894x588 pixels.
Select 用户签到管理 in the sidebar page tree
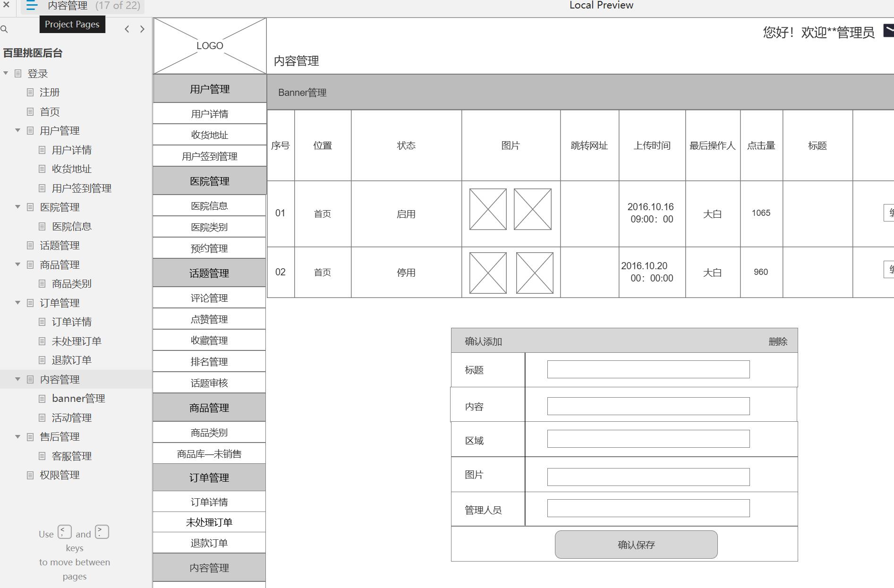click(x=82, y=188)
